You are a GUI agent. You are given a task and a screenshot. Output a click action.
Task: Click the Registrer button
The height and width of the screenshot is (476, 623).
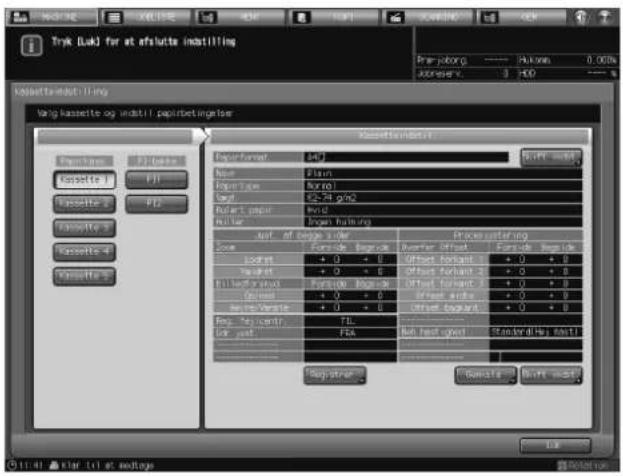[x=335, y=375]
